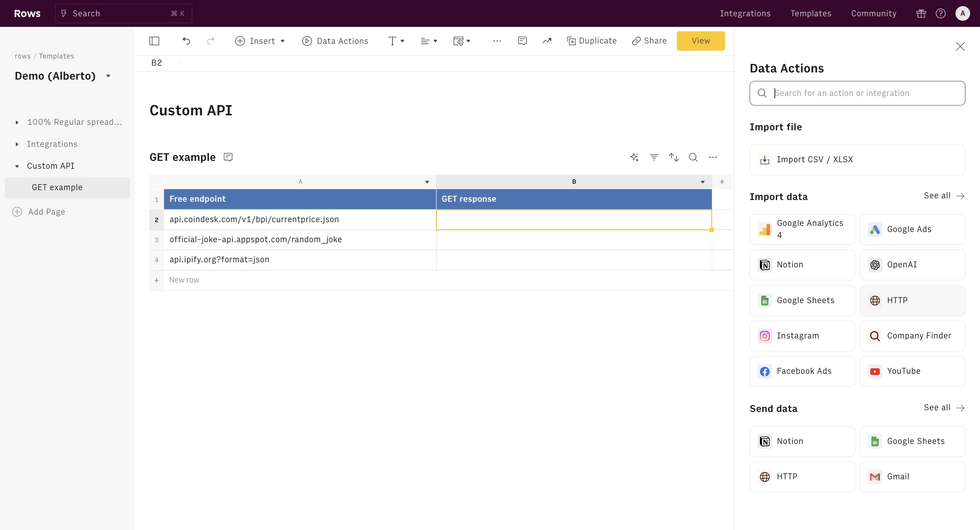This screenshot has width=980, height=530.
Task: Expand the Integrations tree item
Action: 17,144
